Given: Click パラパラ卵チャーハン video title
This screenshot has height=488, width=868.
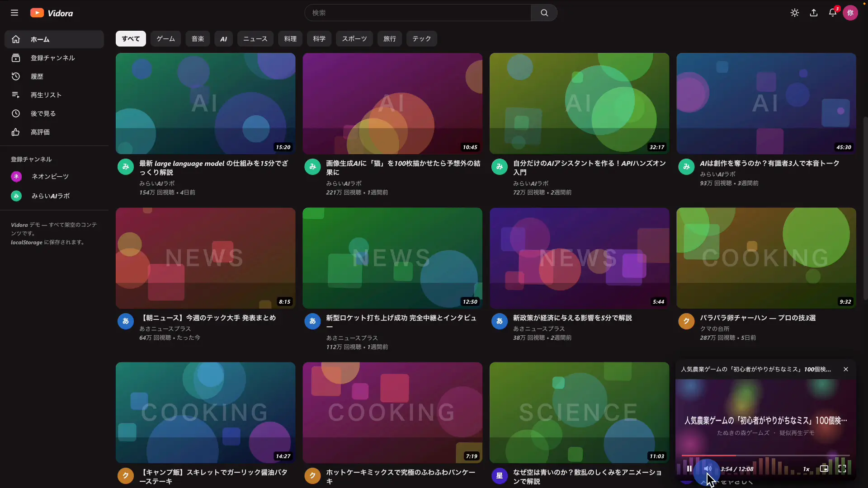Looking at the screenshot, I should pyautogui.click(x=758, y=318).
